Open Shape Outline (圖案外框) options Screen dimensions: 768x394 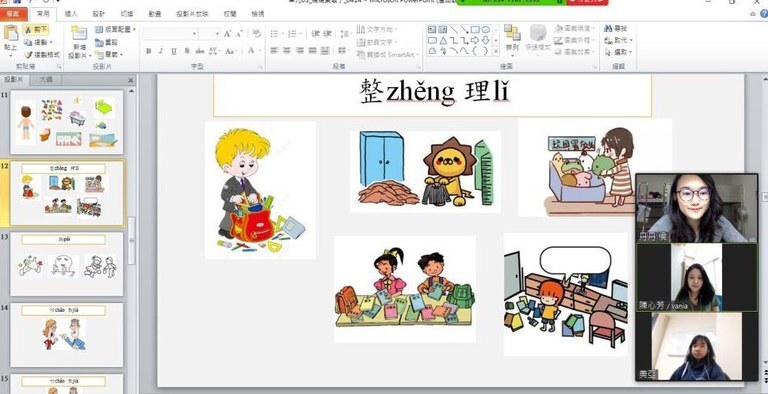coord(575,40)
